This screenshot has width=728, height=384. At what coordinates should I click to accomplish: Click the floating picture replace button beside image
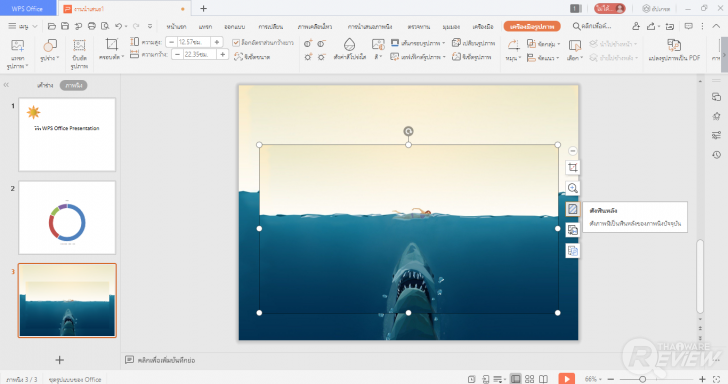(572, 230)
